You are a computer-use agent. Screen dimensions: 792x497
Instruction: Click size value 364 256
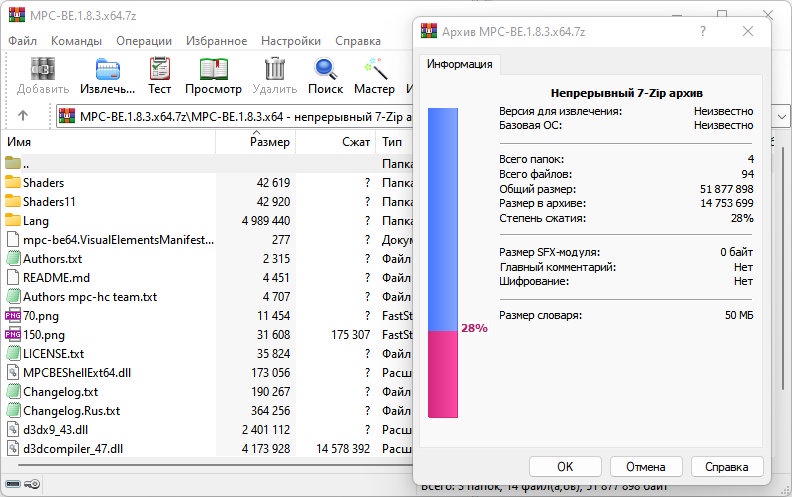tap(270, 411)
